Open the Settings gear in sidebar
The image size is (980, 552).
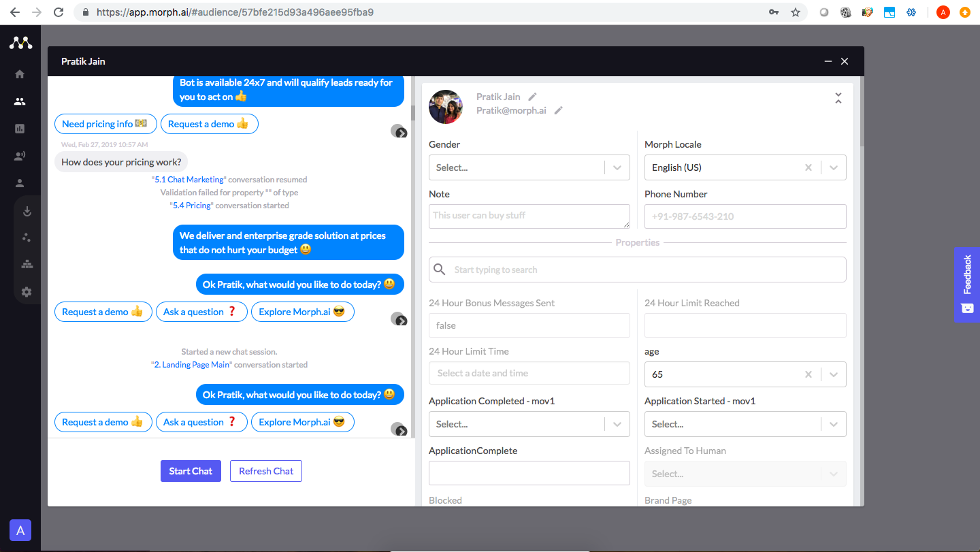[27, 291]
